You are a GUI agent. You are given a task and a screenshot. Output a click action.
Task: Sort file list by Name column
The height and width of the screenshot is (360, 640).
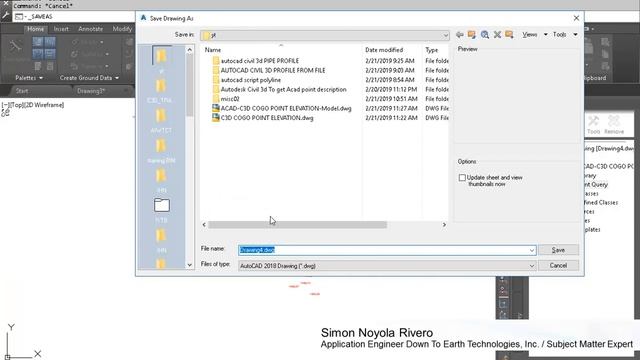pos(213,50)
